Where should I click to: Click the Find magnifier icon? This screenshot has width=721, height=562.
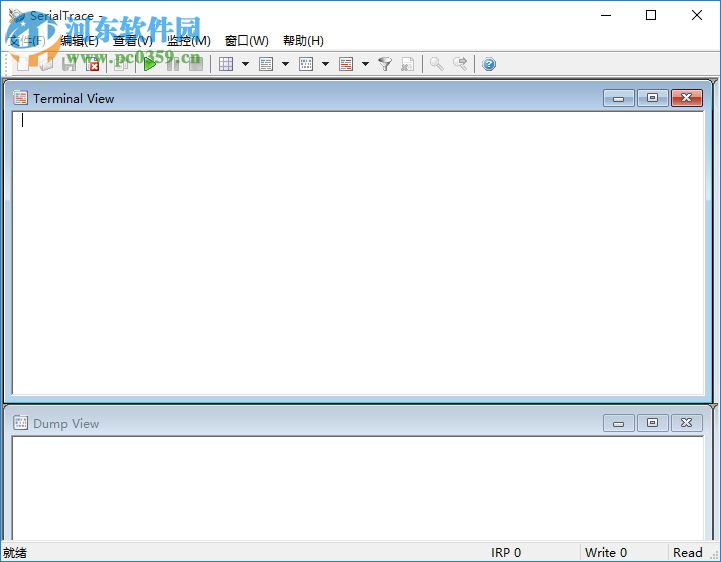[x=436, y=64]
